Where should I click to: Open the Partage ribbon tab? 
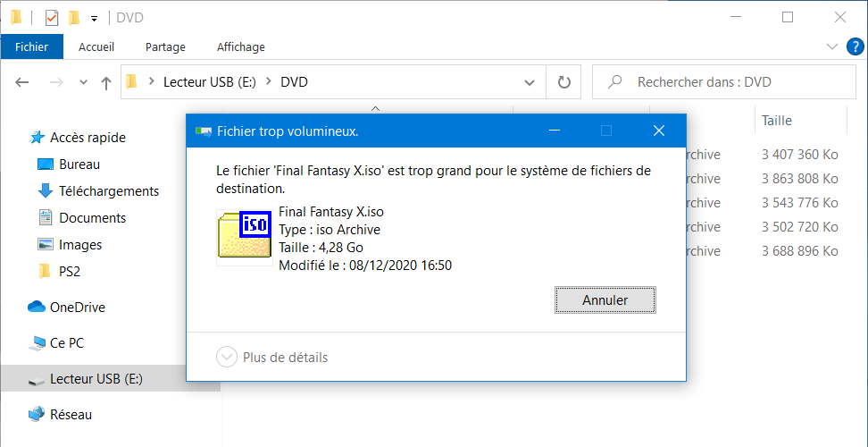coord(165,47)
